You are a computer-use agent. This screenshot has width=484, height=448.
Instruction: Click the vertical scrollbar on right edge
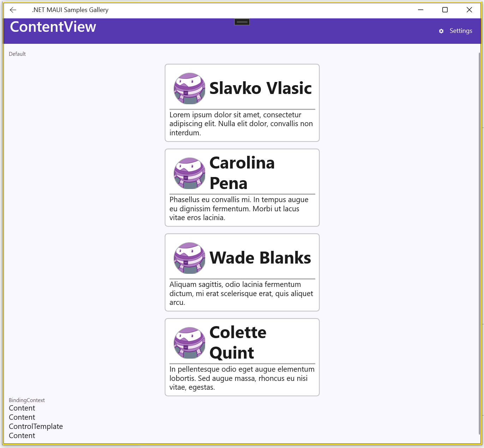click(x=479, y=243)
